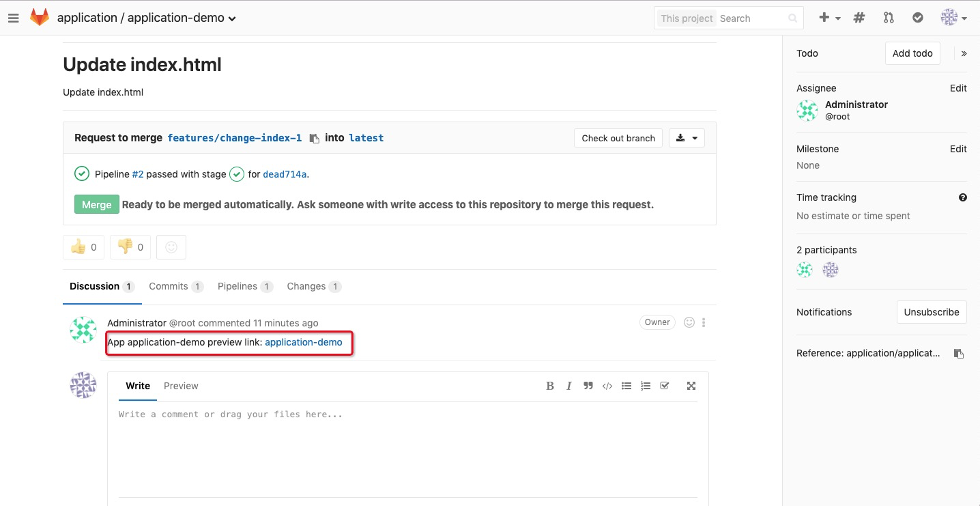Give a thumbs down reaction
The image size is (980, 506).
click(130, 247)
